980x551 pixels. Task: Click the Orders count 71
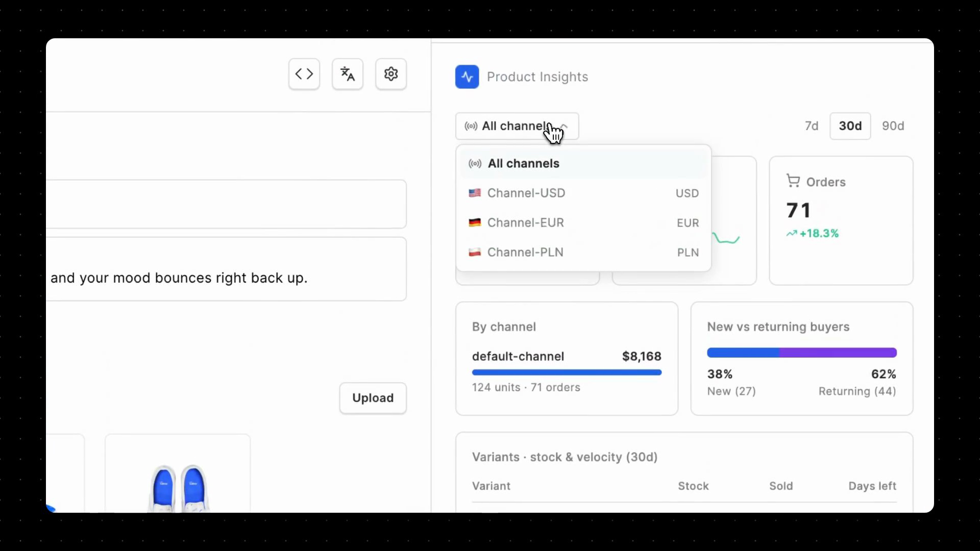click(x=799, y=210)
